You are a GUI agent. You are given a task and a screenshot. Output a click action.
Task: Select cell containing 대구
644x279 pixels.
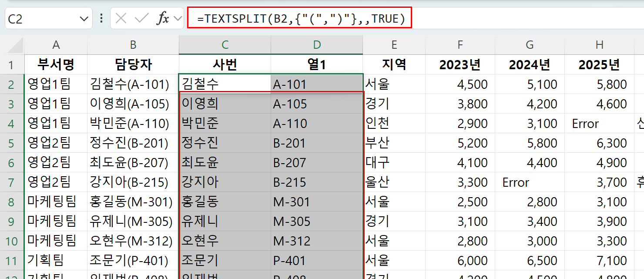[x=394, y=163]
